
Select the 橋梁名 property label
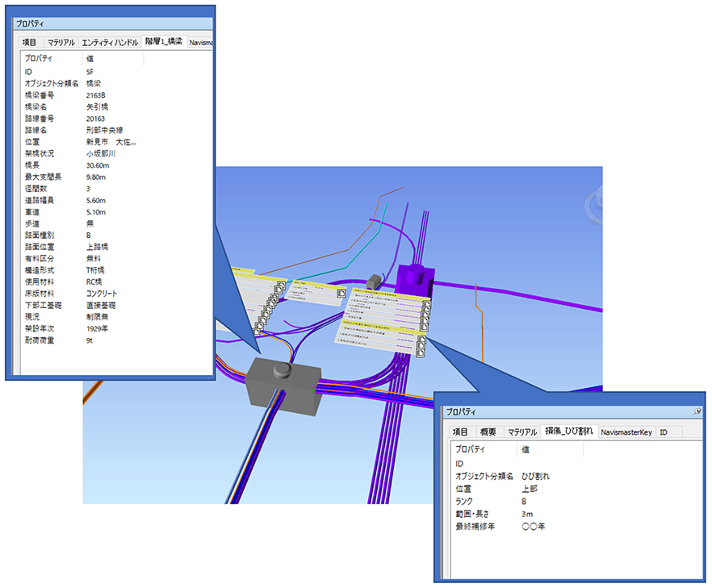(x=36, y=107)
